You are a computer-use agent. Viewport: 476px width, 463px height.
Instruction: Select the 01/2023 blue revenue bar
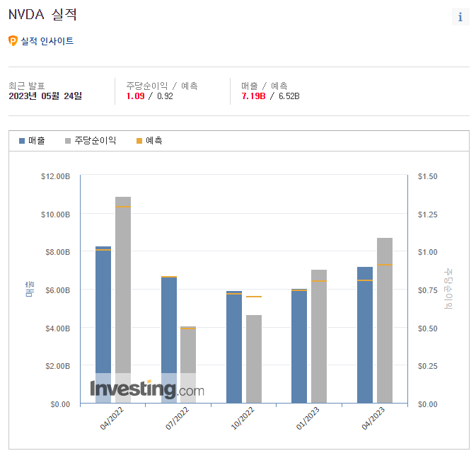[299, 346]
